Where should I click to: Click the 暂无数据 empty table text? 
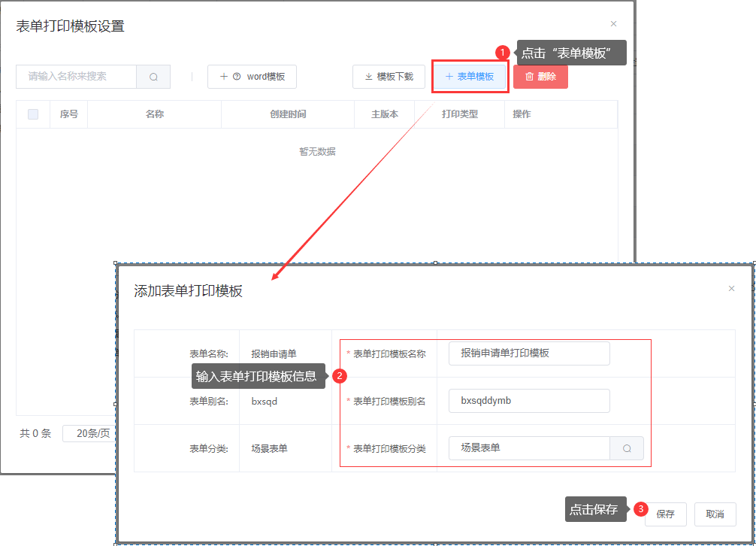[x=317, y=151]
